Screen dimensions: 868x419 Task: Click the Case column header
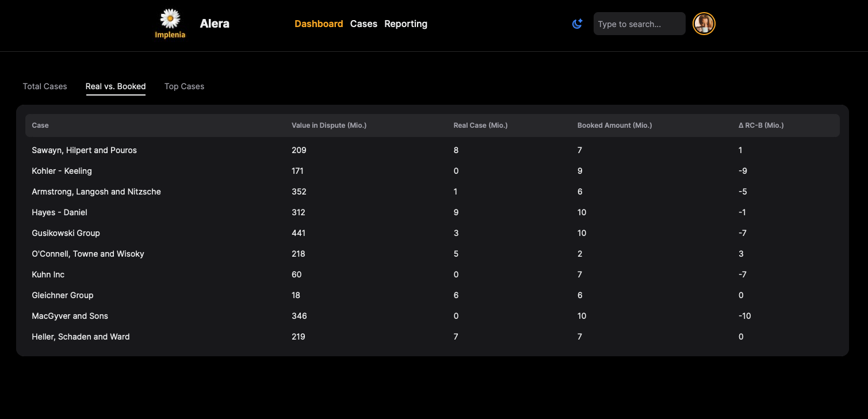(x=40, y=125)
